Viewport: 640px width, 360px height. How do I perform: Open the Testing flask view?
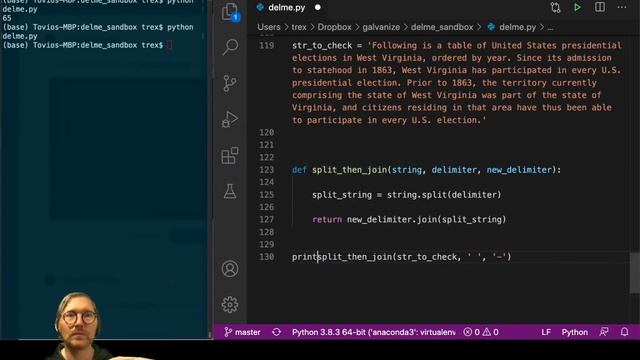click(230, 191)
